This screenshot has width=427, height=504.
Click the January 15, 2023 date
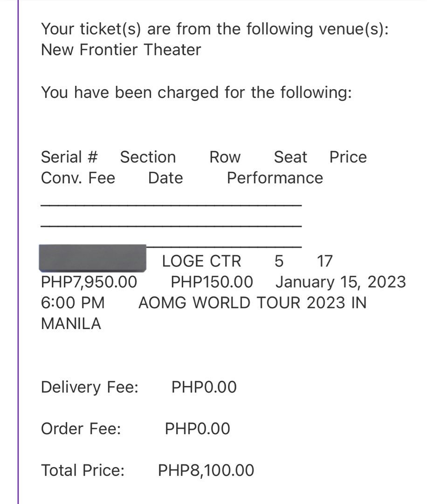click(x=341, y=282)
